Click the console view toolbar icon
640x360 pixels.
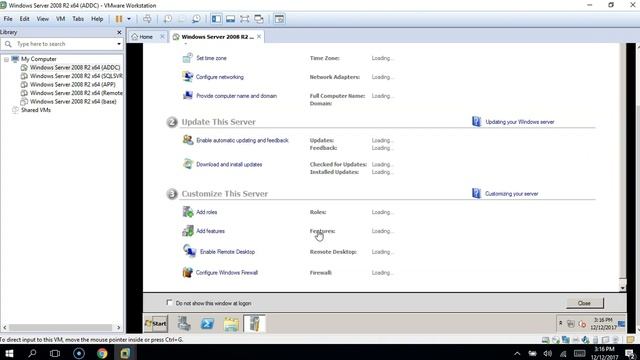click(x=279, y=19)
